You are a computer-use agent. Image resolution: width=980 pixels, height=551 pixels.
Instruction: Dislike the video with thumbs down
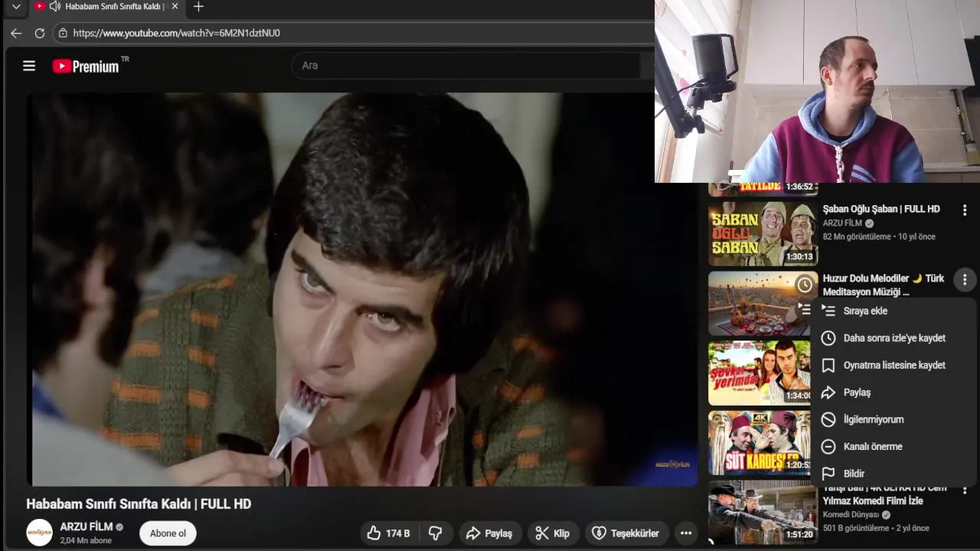[x=435, y=533]
